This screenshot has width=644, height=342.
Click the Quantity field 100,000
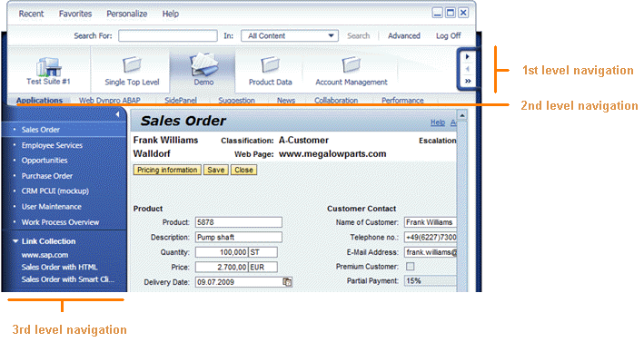tap(222, 252)
